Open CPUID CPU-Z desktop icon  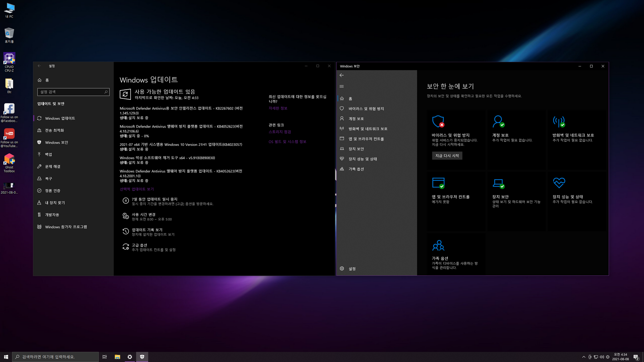click(x=9, y=62)
